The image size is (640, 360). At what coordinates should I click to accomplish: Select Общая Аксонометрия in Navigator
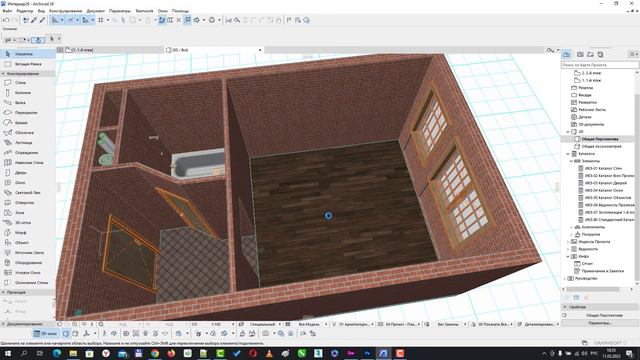[x=601, y=146]
